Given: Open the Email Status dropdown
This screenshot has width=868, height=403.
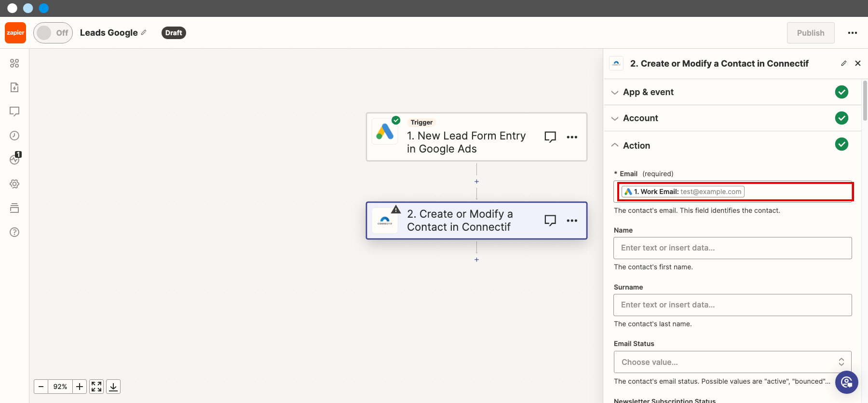Looking at the screenshot, I should coord(732,362).
